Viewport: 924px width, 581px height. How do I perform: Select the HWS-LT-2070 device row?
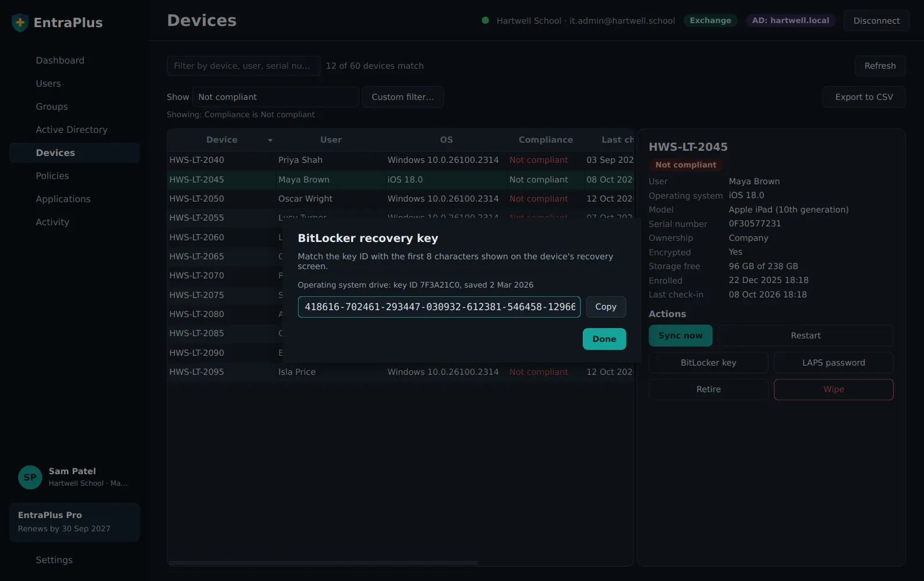coord(225,275)
